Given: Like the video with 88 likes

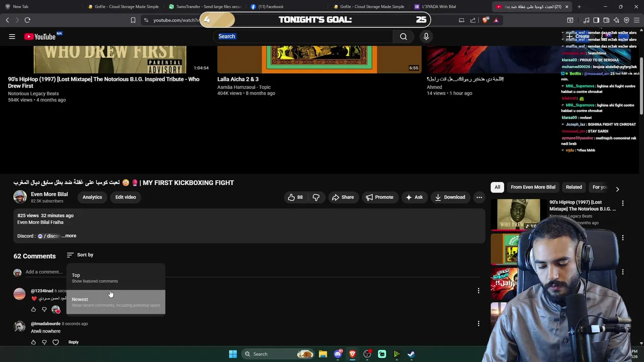Looking at the screenshot, I should [x=295, y=197].
